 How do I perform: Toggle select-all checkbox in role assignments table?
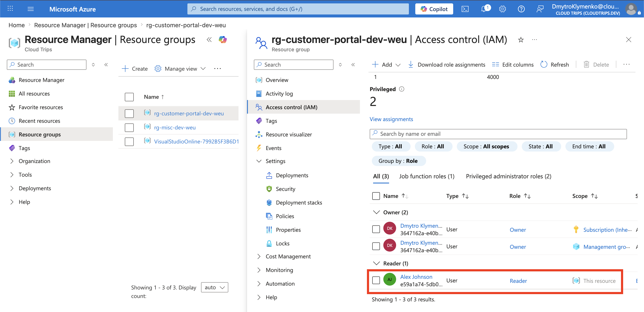point(376,196)
